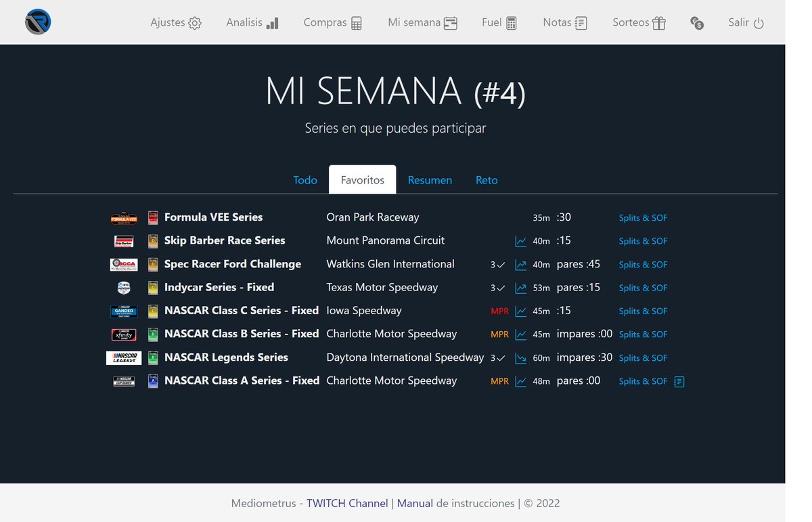Open trend chart for NASCAR Class A Series
Image resolution: width=812 pixels, height=522 pixels.
[x=520, y=381]
